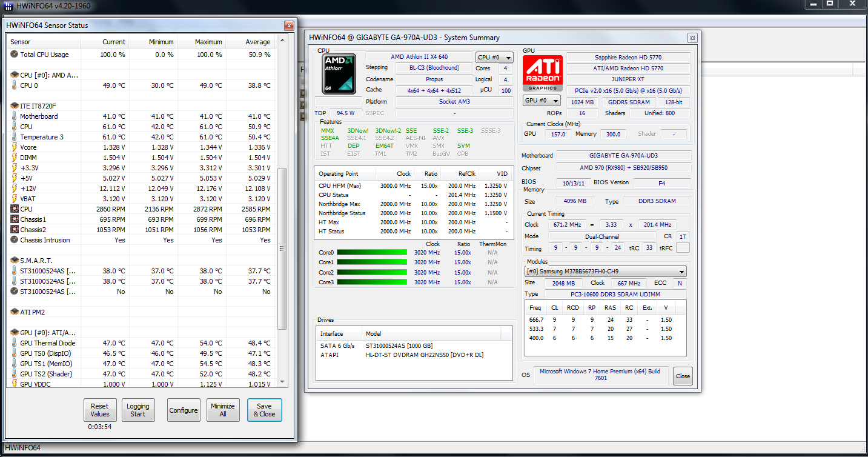The image size is (868, 457).
Task: Click the lightning icon beside Vcore
Action: tap(15, 147)
